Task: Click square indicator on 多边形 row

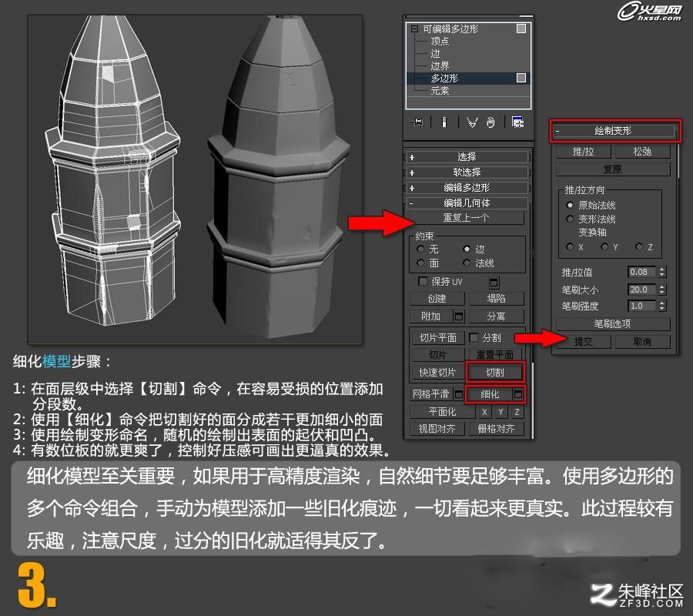Action: [x=521, y=78]
